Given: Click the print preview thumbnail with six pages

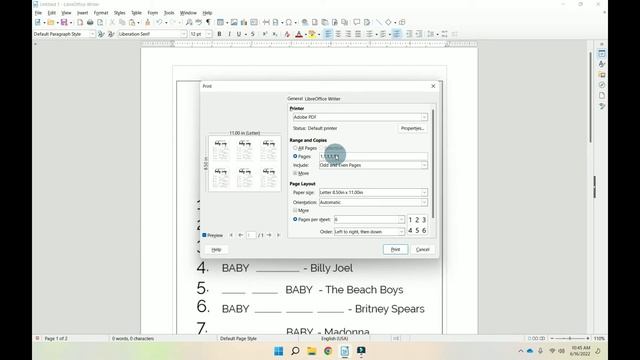Looking at the screenshot, I should [x=244, y=164].
